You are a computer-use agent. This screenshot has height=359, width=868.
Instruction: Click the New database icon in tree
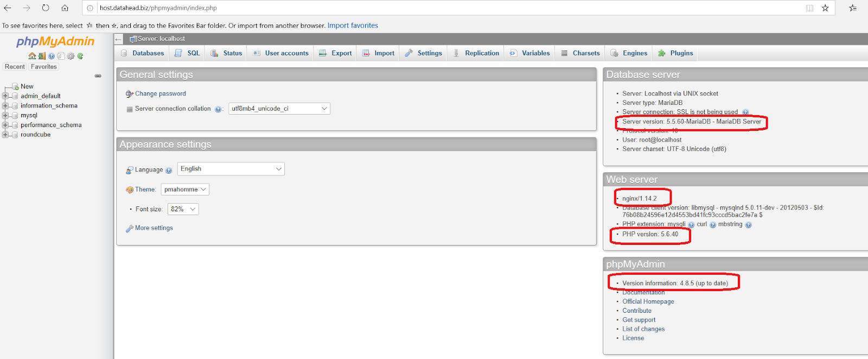[15, 87]
